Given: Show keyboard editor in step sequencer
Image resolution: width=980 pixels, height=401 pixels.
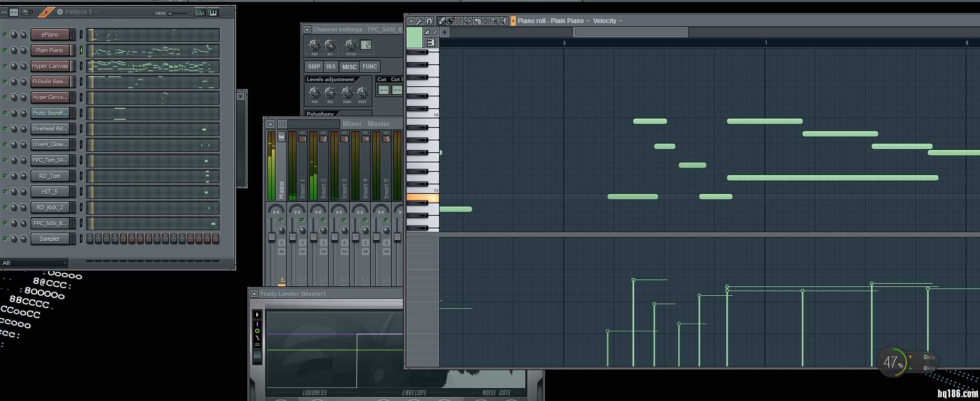Looking at the screenshot, I should pos(213,13).
